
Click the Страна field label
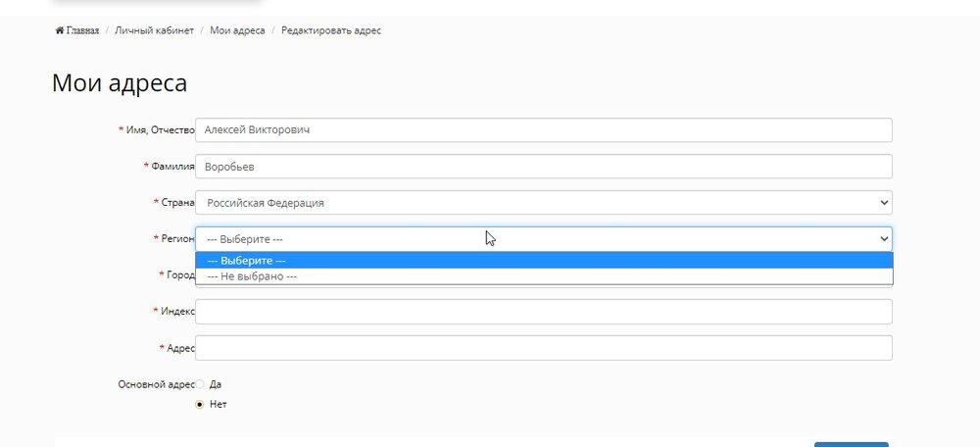coord(177,203)
